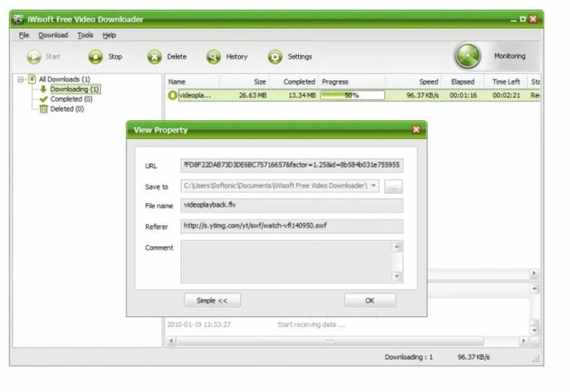Sort by the Size column header
Image resolution: width=570 pixels, height=392 pixels.
244,82
